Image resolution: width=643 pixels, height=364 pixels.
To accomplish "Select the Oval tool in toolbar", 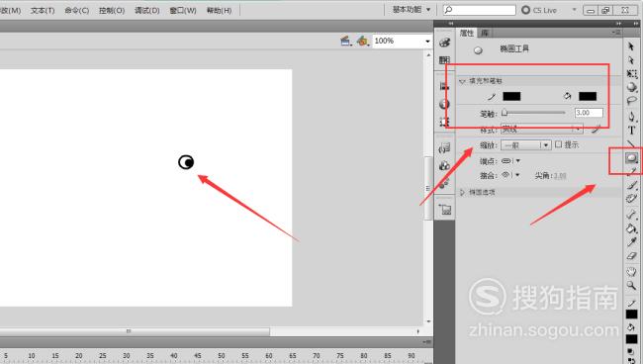I will pyautogui.click(x=631, y=158).
